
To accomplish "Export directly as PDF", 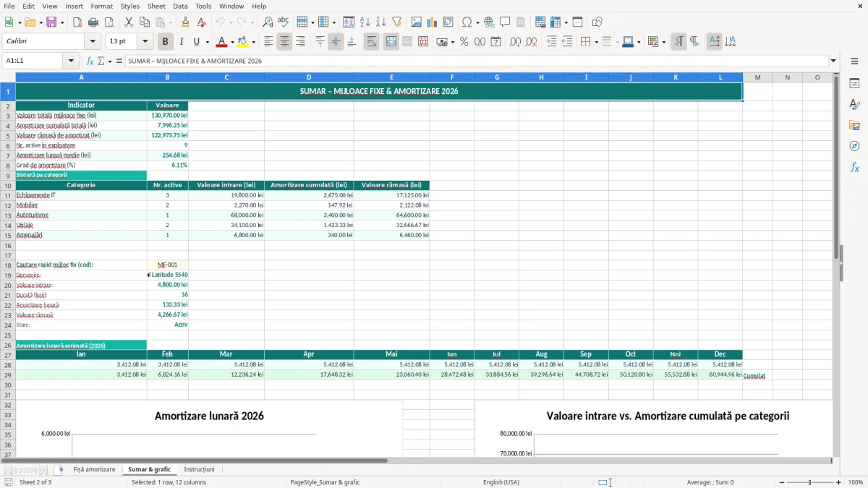I will (77, 22).
